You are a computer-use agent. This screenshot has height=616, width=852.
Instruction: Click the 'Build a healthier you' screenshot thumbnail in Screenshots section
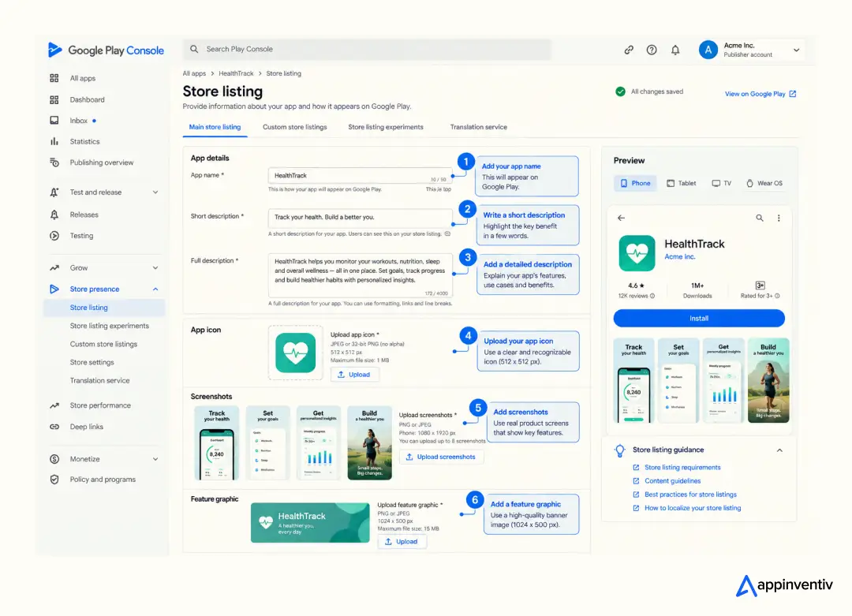(369, 442)
